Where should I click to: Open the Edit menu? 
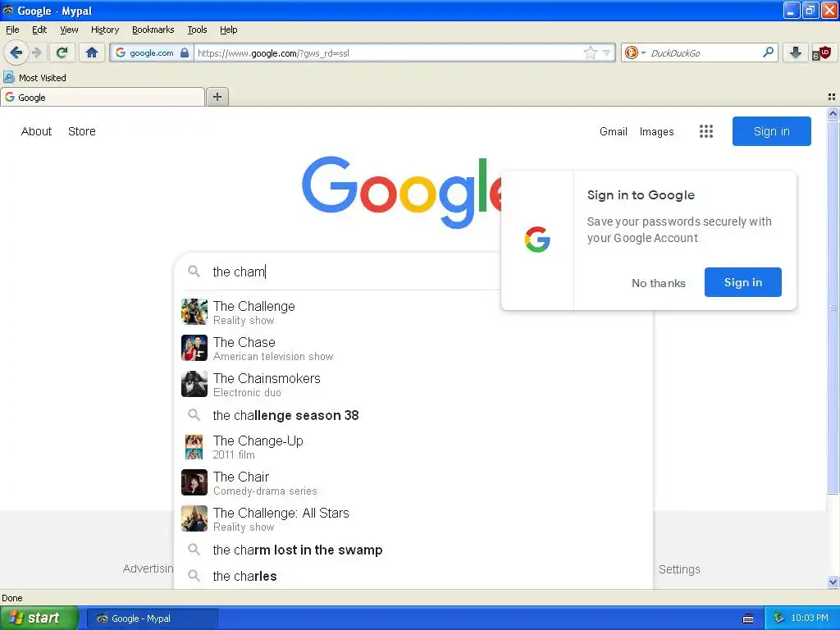tap(39, 30)
